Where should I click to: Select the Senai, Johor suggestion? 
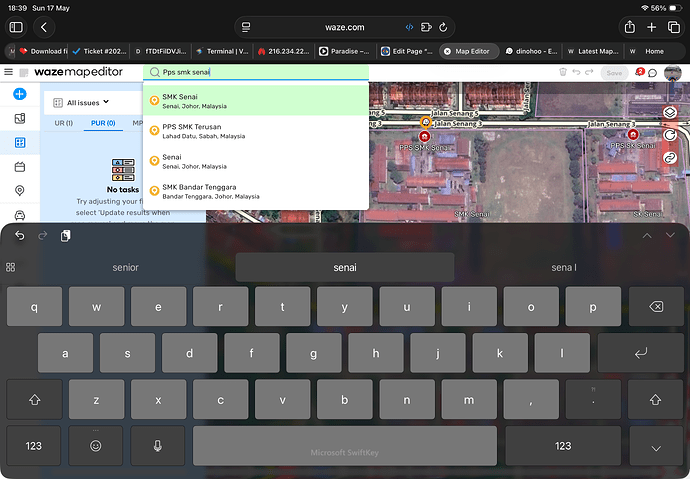256,161
